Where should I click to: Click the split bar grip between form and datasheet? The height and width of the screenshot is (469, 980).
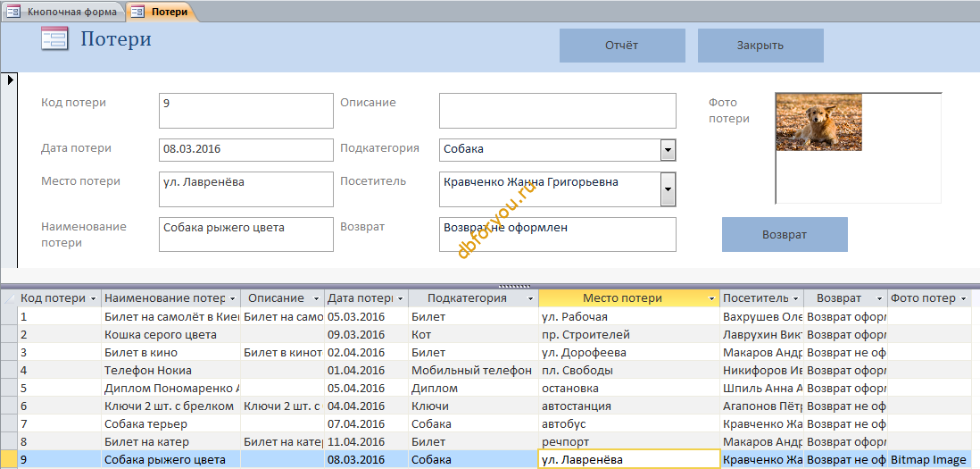pyautogui.click(x=516, y=286)
